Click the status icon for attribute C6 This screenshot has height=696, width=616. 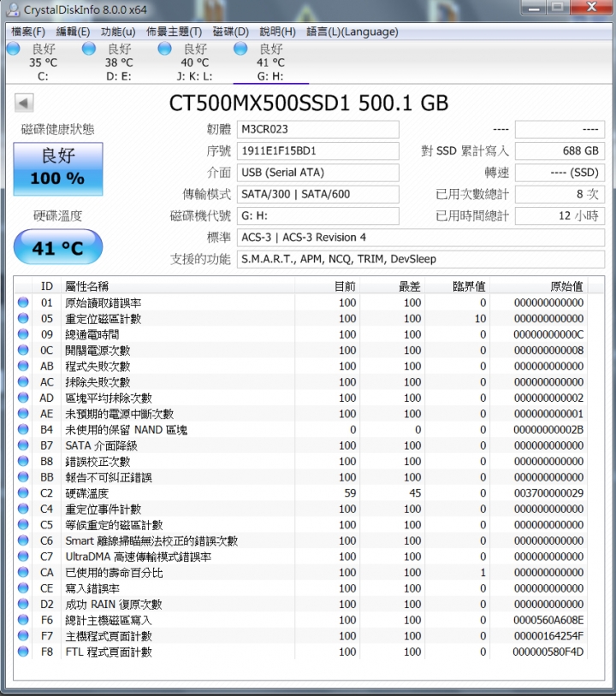click(23, 540)
